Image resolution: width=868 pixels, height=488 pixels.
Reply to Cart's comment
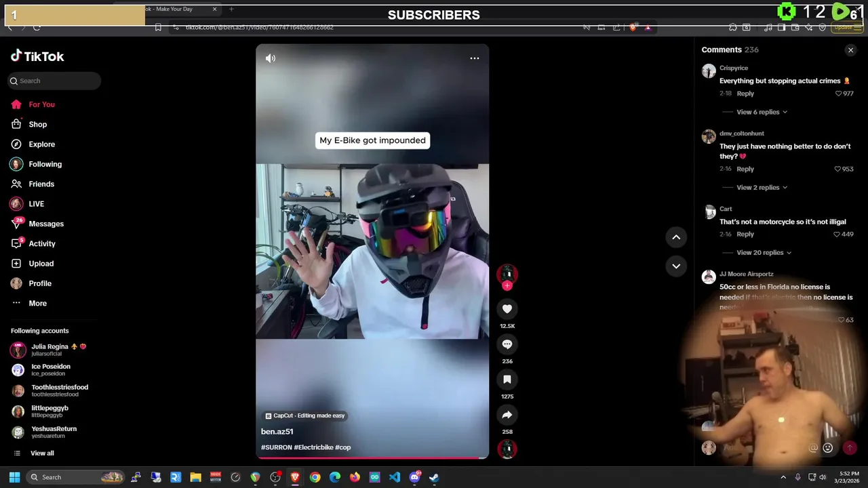(x=745, y=235)
